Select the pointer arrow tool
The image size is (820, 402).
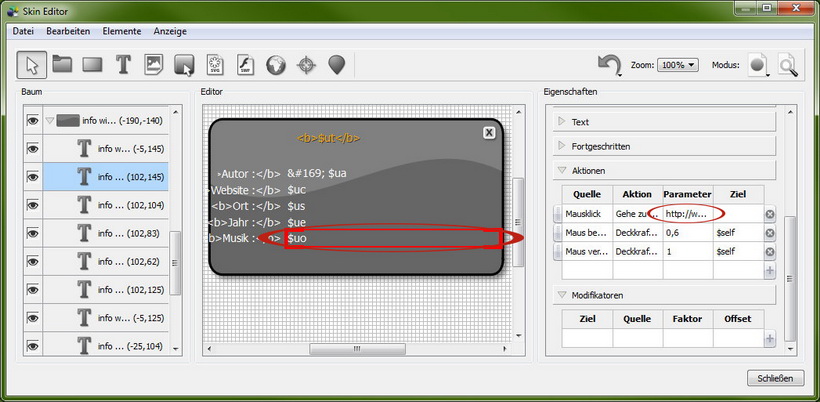click(31, 65)
